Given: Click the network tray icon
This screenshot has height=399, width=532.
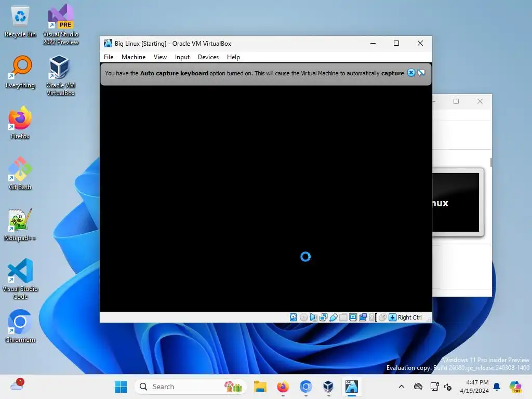Looking at the screenshot, I should [434, 387].
